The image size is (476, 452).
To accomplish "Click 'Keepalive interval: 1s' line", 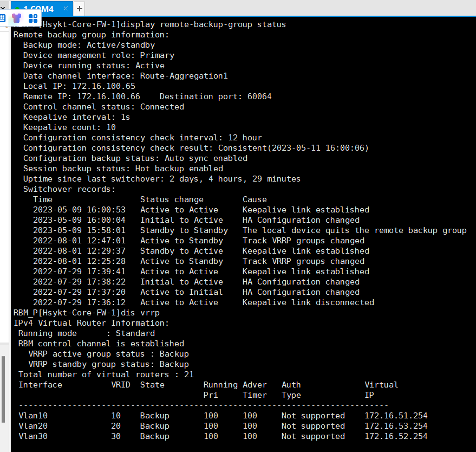I will coord(76,117).
